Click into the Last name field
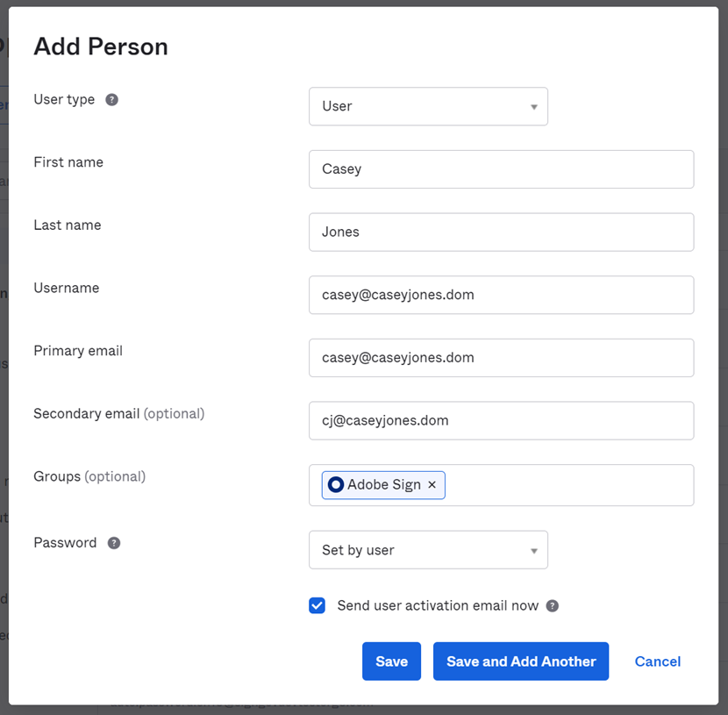This screenshot has height=715, width=728. pos(501,232)
